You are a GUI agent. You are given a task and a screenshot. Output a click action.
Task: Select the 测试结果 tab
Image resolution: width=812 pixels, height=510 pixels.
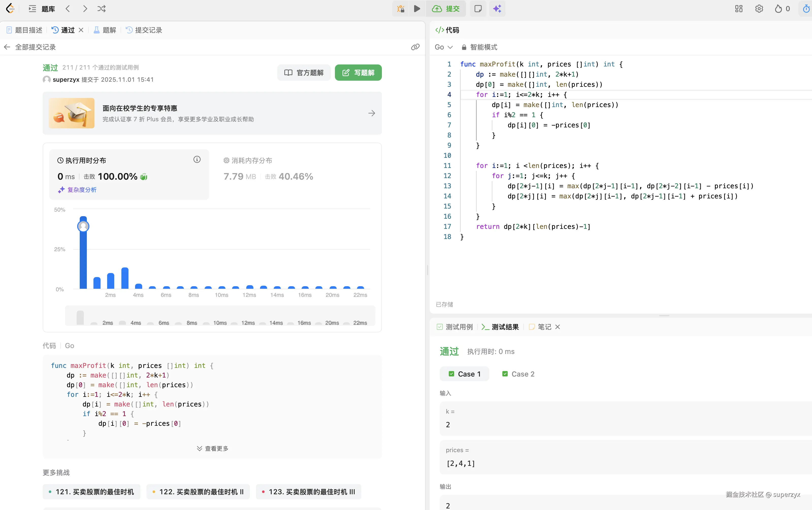click(500, 327)
